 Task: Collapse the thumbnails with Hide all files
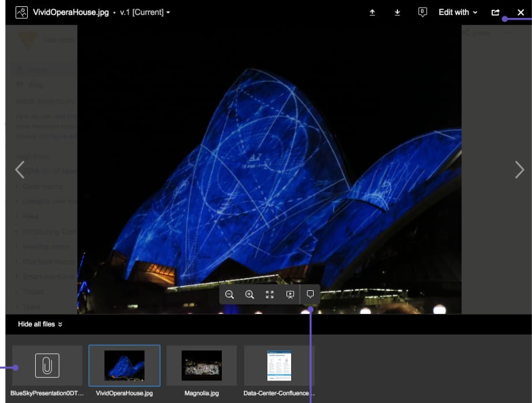tap(40, 324)
